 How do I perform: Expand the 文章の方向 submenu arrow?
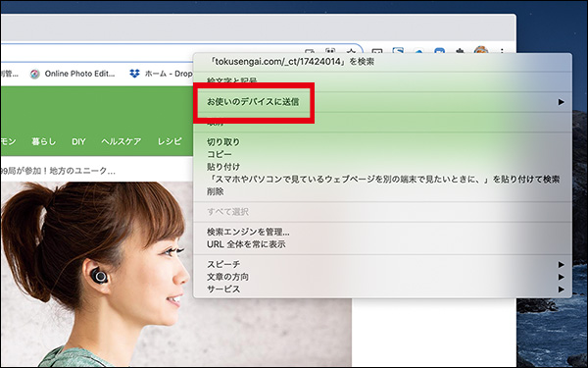pos(561,277)
